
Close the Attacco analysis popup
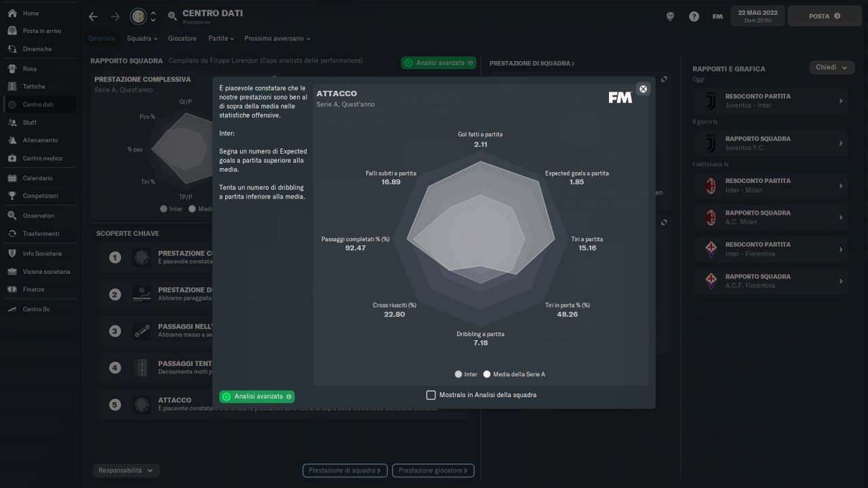pyautogui.click(x=643, y=89)
